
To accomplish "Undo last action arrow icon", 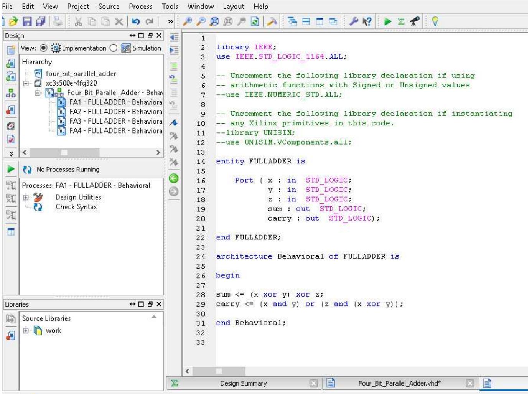I will point(135,22).
